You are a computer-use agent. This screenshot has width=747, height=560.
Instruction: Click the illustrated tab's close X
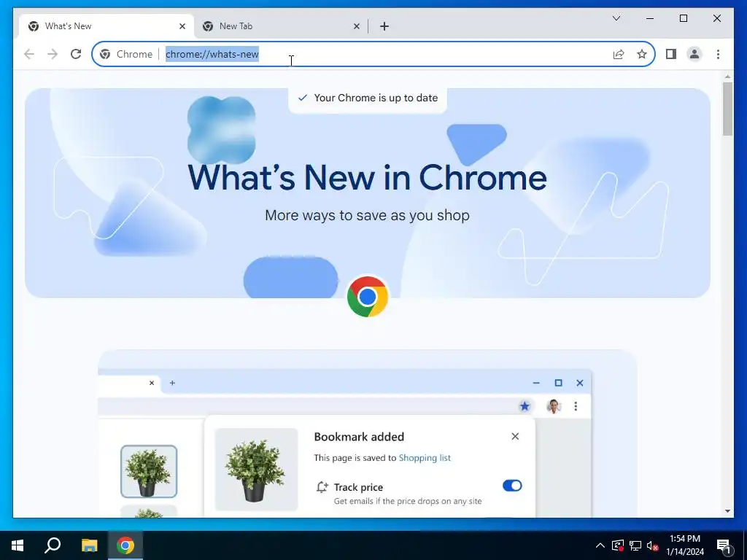click(x=152, y=383)
